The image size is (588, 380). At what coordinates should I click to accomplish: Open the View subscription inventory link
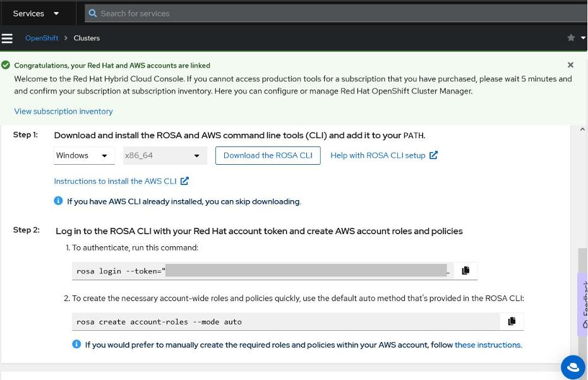tap(63, 111)
